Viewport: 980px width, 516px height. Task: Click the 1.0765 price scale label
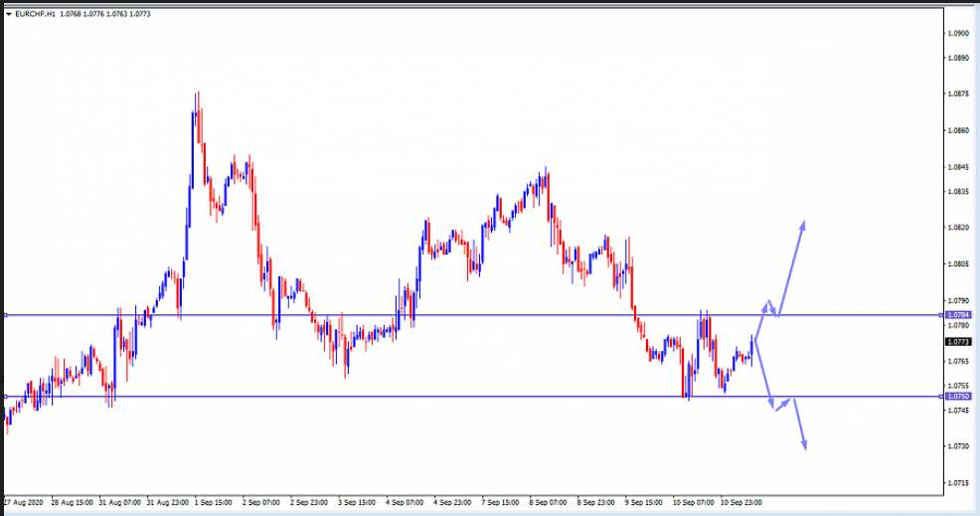click(959, 362)
